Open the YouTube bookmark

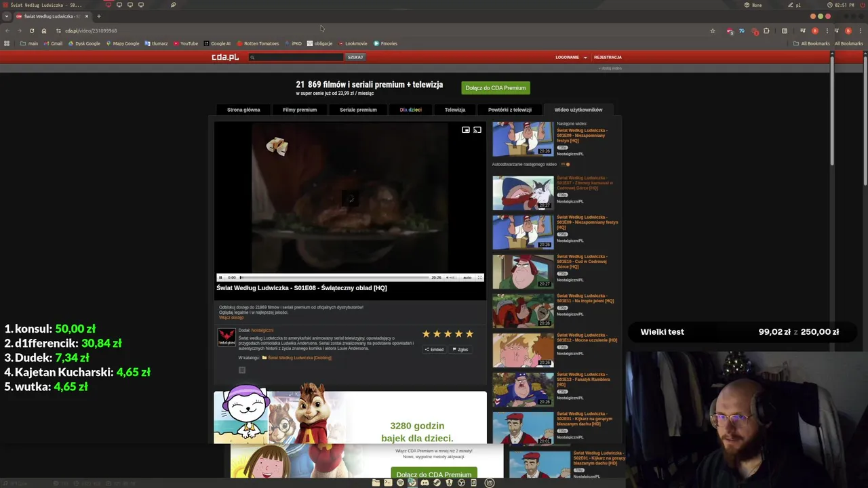click(186, 43)
